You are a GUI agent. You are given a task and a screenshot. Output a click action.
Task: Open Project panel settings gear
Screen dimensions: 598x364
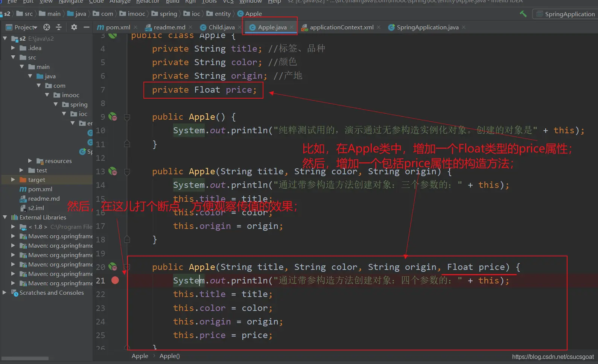pos(74,27)
